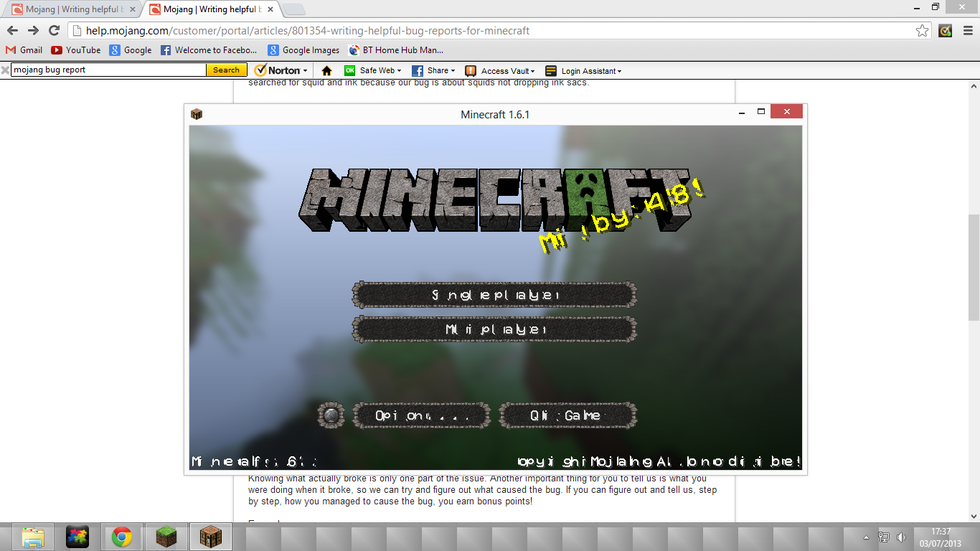
Task: Open the Google bookmark beside YouTube
Action: [x=131, y=50]
